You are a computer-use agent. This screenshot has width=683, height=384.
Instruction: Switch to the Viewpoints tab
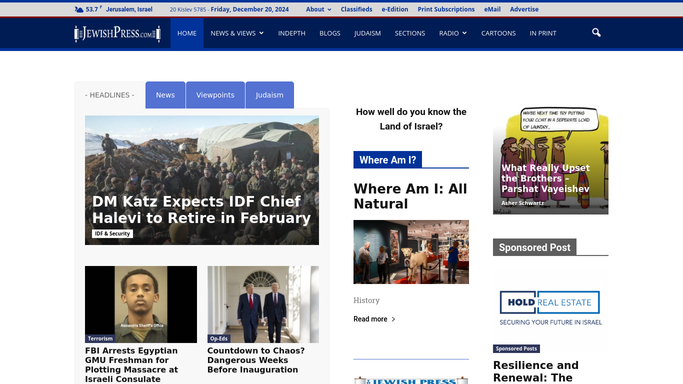pos(215,95)
